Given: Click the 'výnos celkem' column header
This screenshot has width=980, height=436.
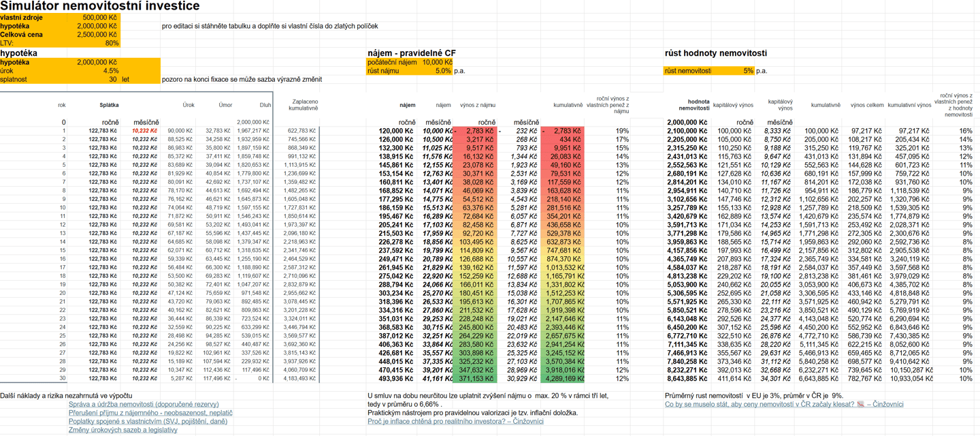Looking at the screenshot, I should pyautogui.click(x=867, y=106).
